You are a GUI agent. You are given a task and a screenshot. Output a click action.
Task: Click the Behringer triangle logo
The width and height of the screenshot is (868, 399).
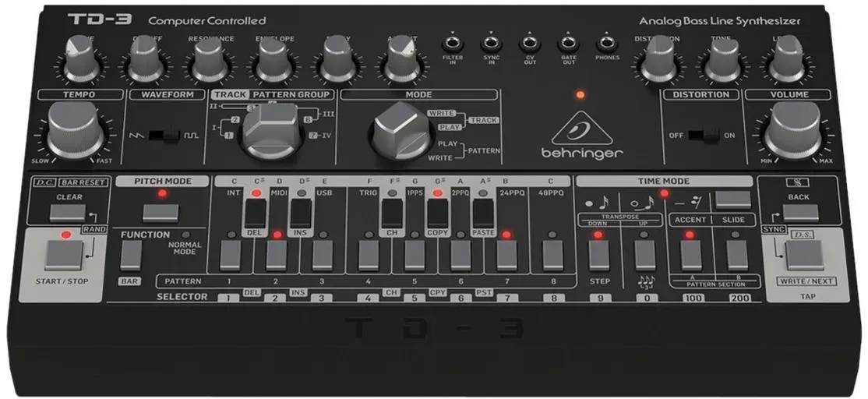click(582, 129)
